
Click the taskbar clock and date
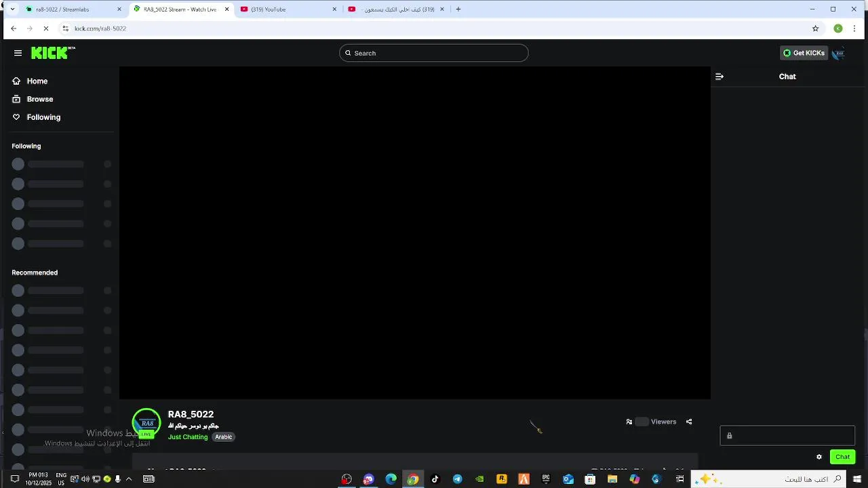pos(39,479)
